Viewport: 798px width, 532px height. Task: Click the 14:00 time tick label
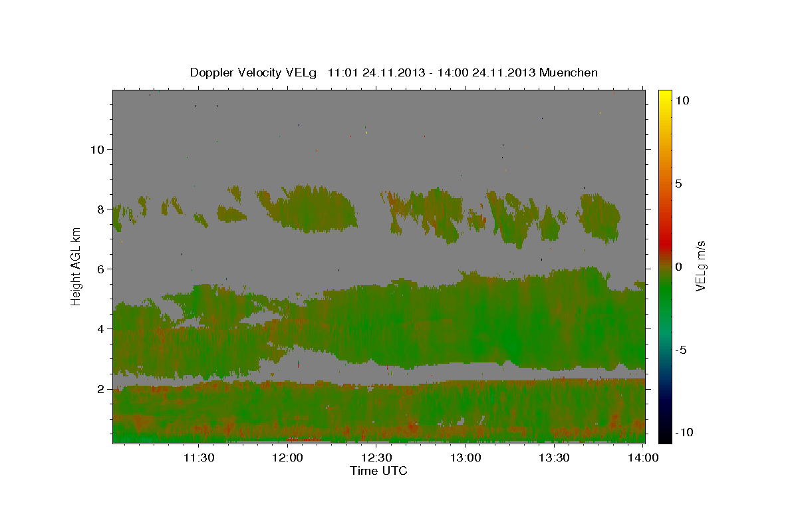[x=643, y=458]
